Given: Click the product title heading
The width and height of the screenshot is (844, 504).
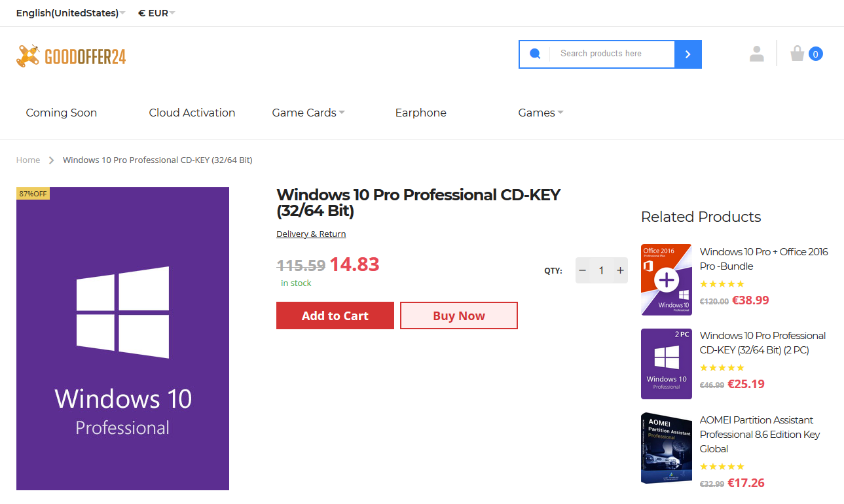Looking at the screenshot, I should pyautogui.click(x=418, y=203).
